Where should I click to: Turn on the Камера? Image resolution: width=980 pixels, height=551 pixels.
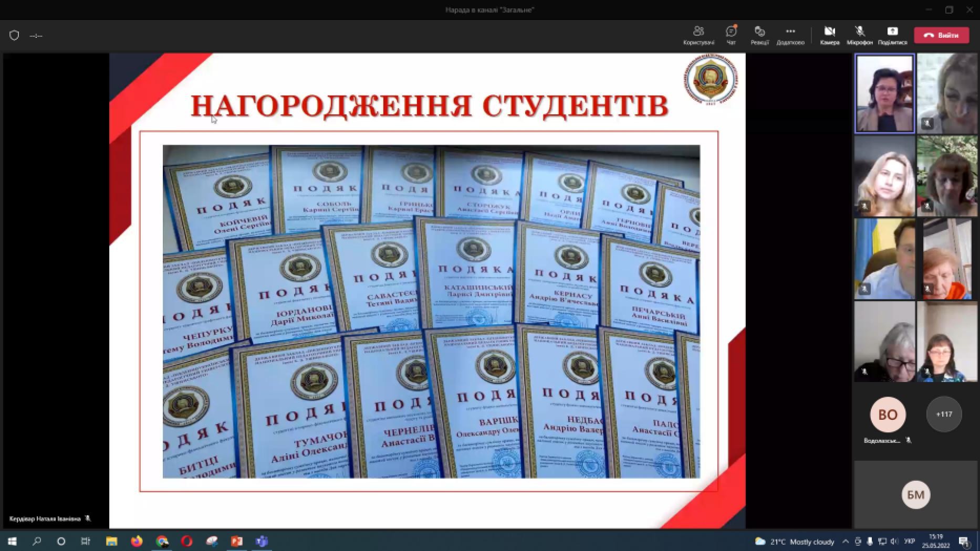point(830,35)
